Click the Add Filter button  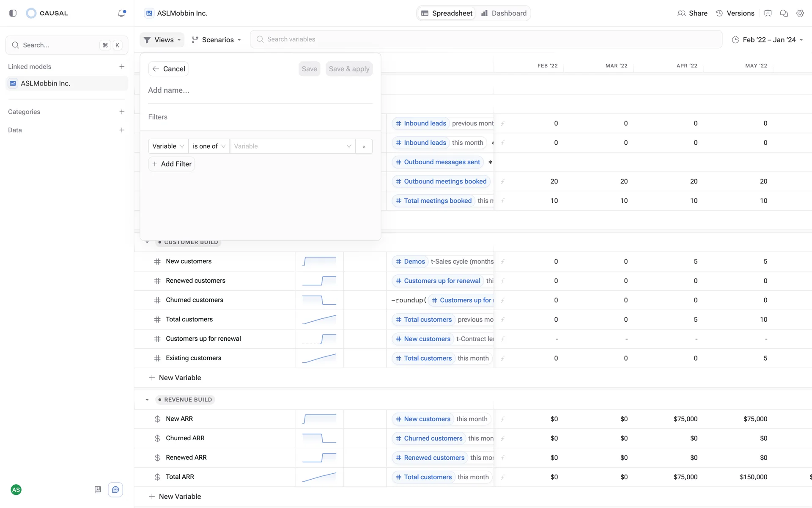(x=172, y=164)
